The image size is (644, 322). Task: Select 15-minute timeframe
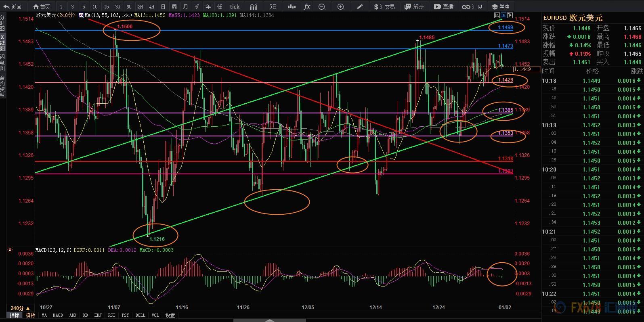pos(106,6)
